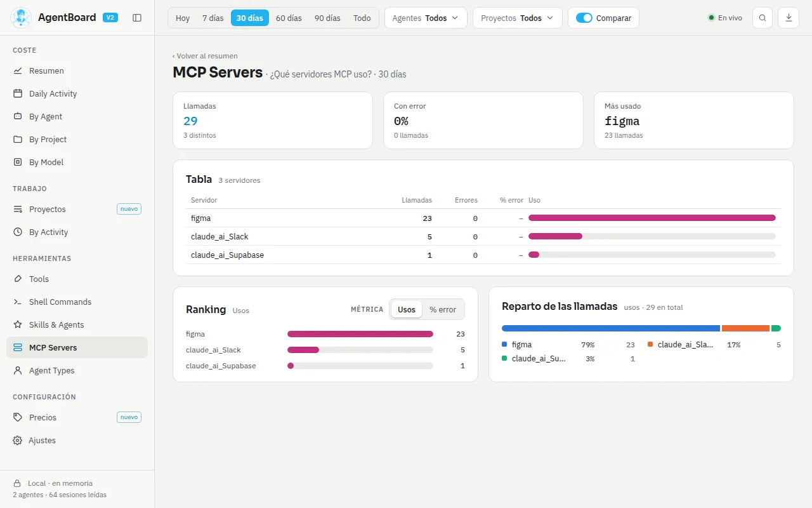This screenshot has width=812, height=508.
Task: Go back via Volver al resumen
Action: point(205,56)
